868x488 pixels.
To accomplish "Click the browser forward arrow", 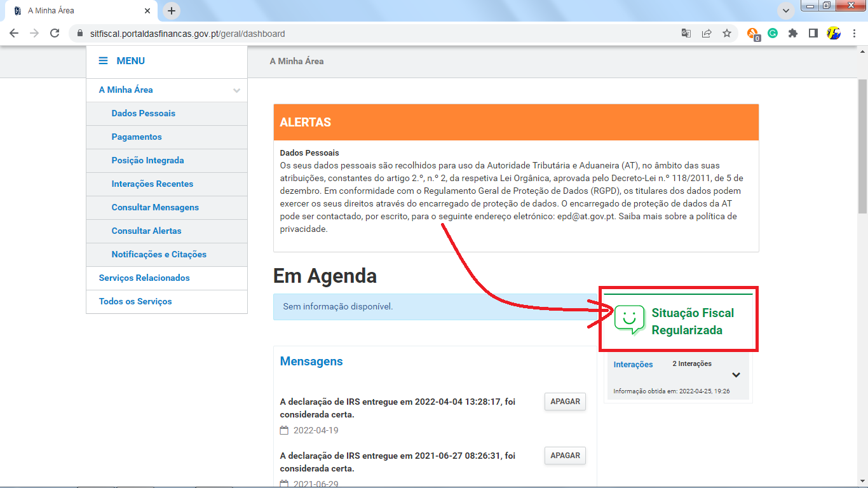I will (x=34, y=34).
